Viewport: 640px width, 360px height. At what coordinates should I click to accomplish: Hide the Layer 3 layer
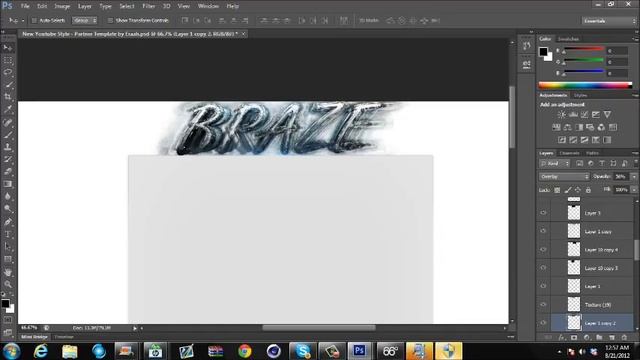click(543, 213)
